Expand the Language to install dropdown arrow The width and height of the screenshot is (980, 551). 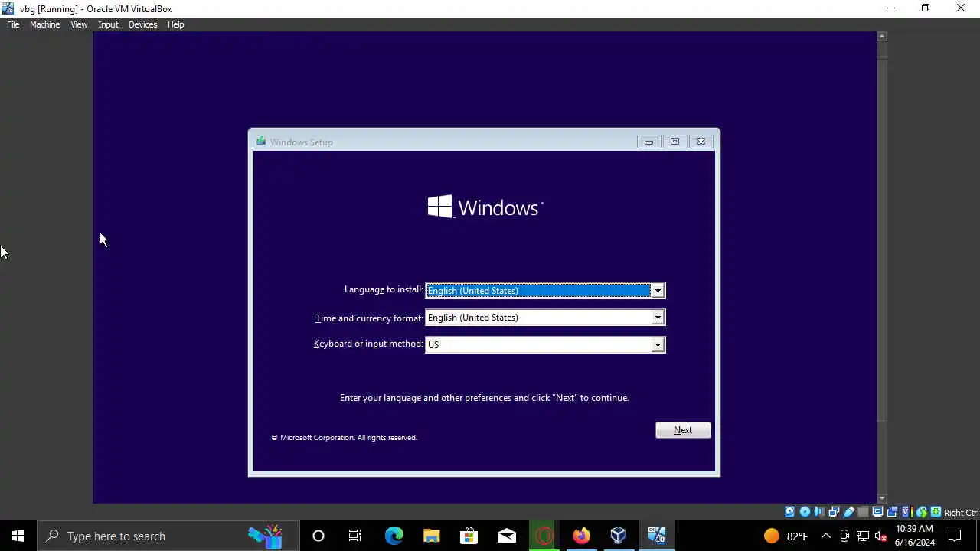click(x=657, y=291)
